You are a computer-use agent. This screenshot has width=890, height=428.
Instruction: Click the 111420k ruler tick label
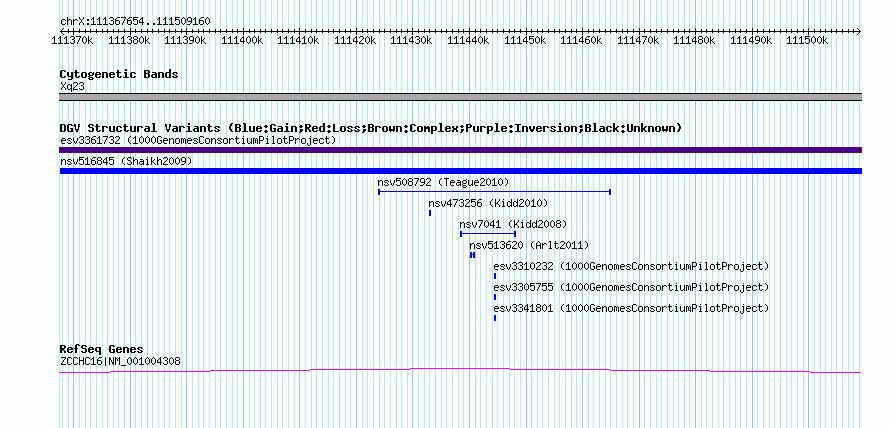coord(355,40)
